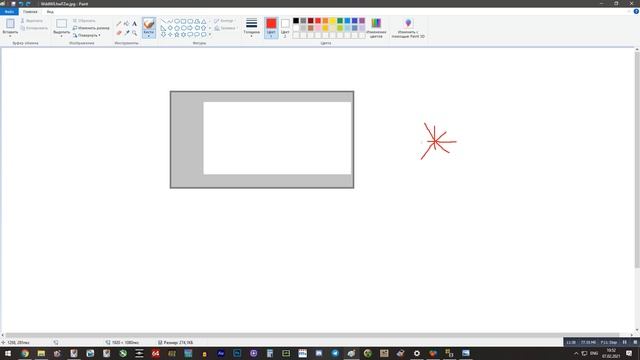Viewport: 640px width, 360px height.
Task: Switch to the Home (Главная) tab
Action: pos(30,12)
